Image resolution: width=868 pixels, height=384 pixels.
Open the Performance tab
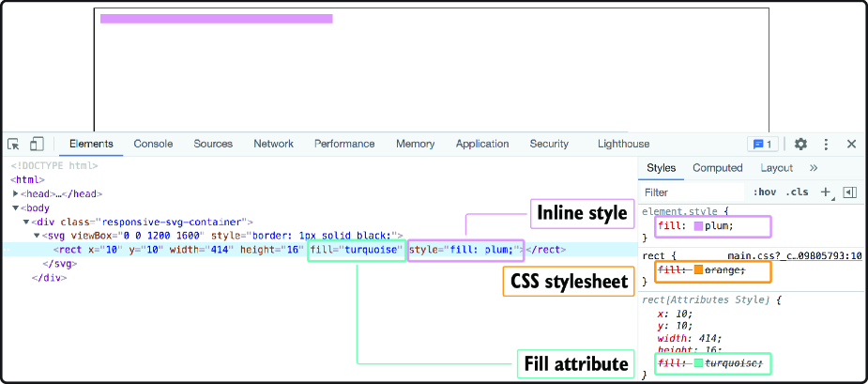click(x=344, y=144)
